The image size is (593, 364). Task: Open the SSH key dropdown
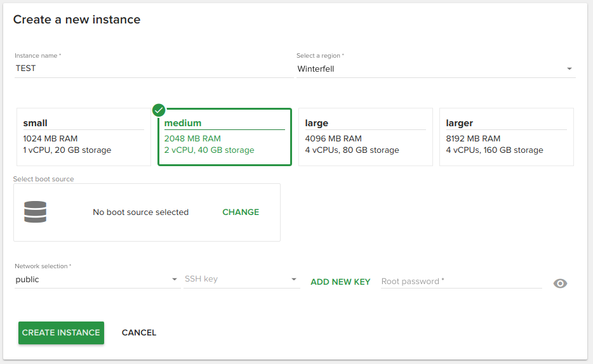coord(235,280)
